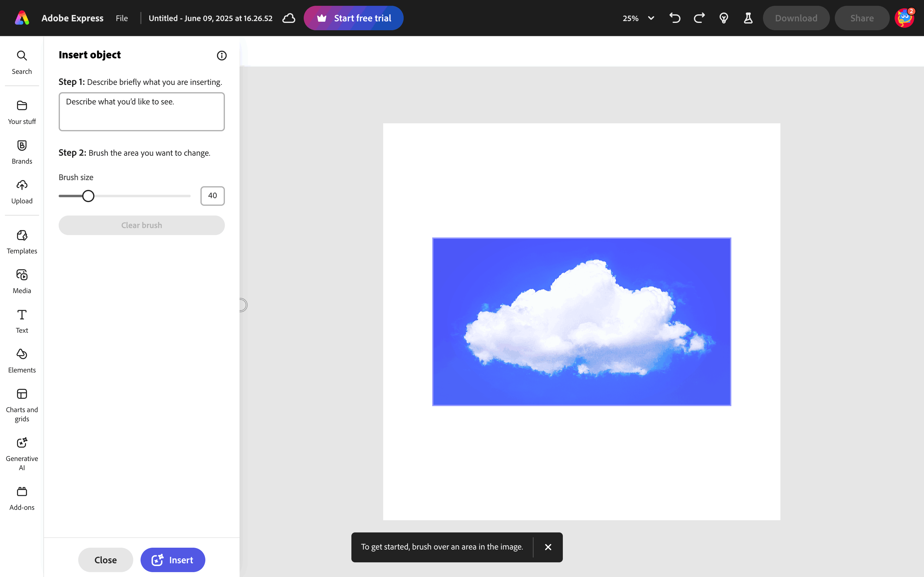Click the Start free trial button
The width and height of the screenshot is (924, 577).
coord(353,18)
